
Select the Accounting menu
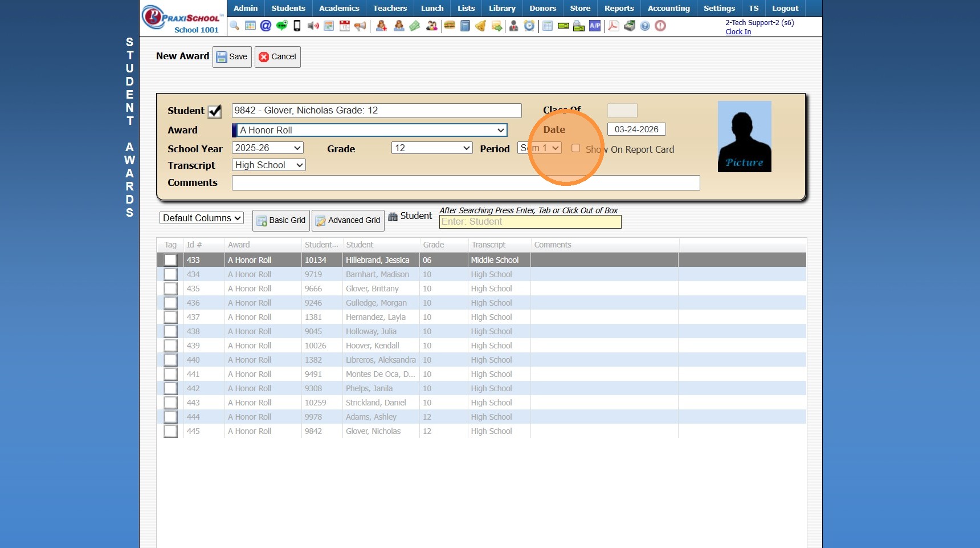[669, 8]
